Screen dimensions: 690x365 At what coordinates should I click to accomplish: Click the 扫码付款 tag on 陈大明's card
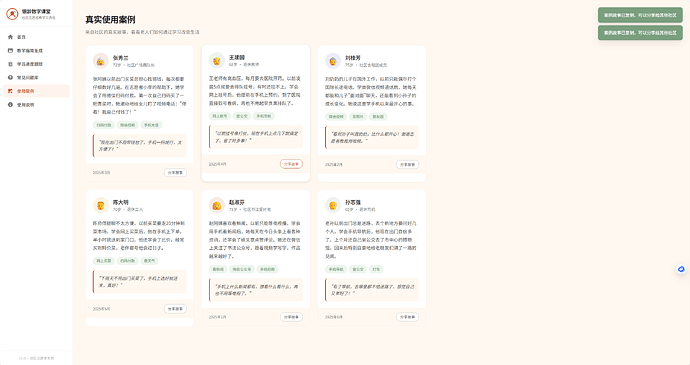tap(128, 261)
